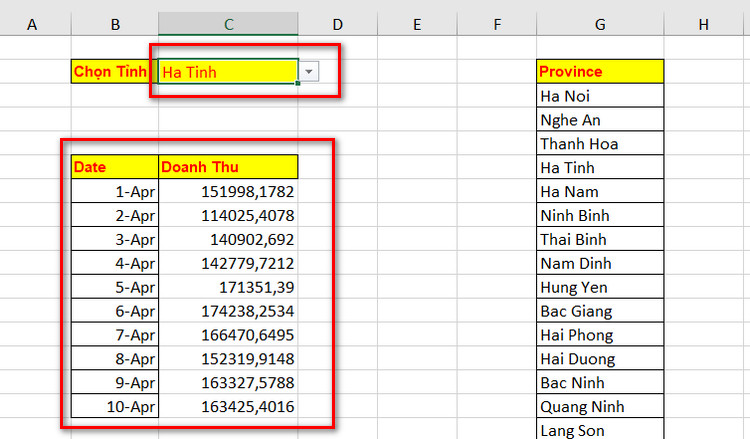
Task: Select Ha Nam in Province list
Action: pos(600,191)
